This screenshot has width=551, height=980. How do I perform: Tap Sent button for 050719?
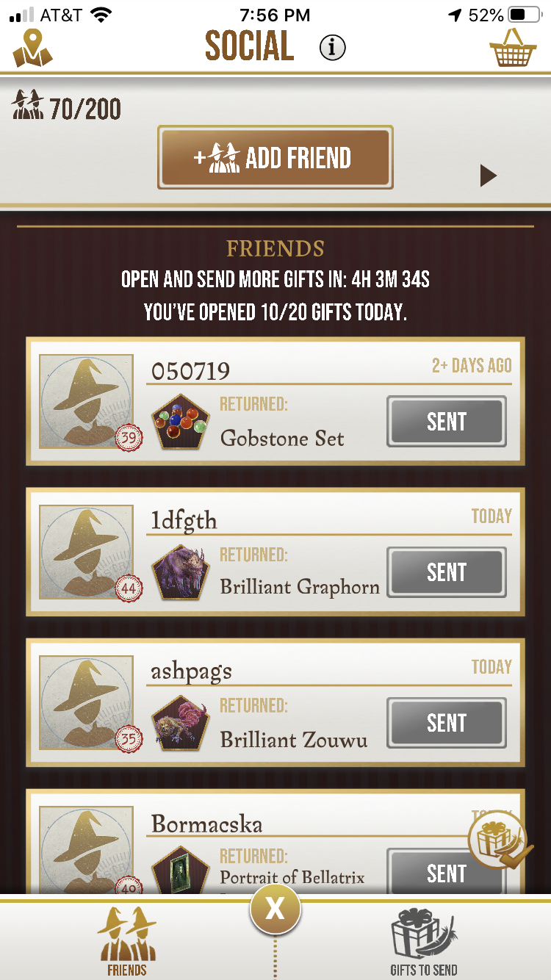(x=447, y=422)
